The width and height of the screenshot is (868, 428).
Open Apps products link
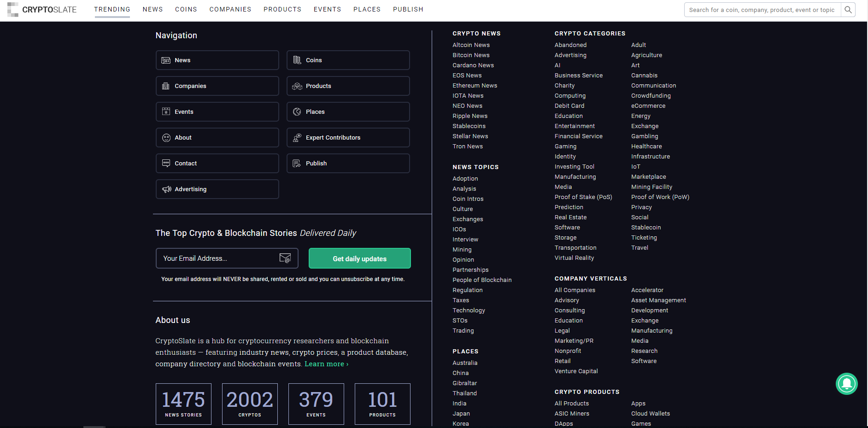638,404
